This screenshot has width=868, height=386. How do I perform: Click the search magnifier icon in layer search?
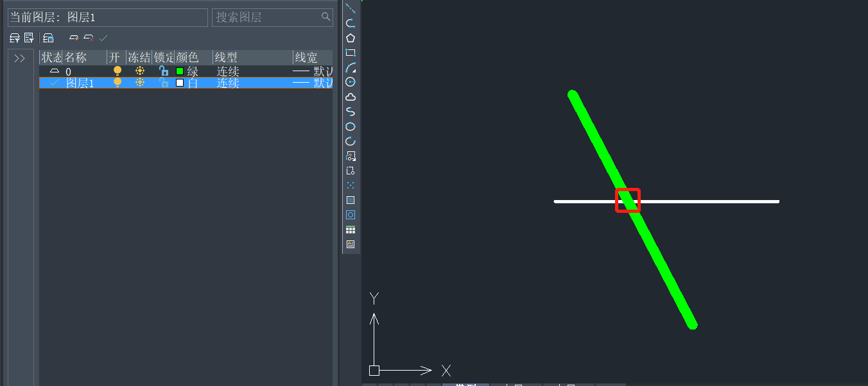[326, 17]
